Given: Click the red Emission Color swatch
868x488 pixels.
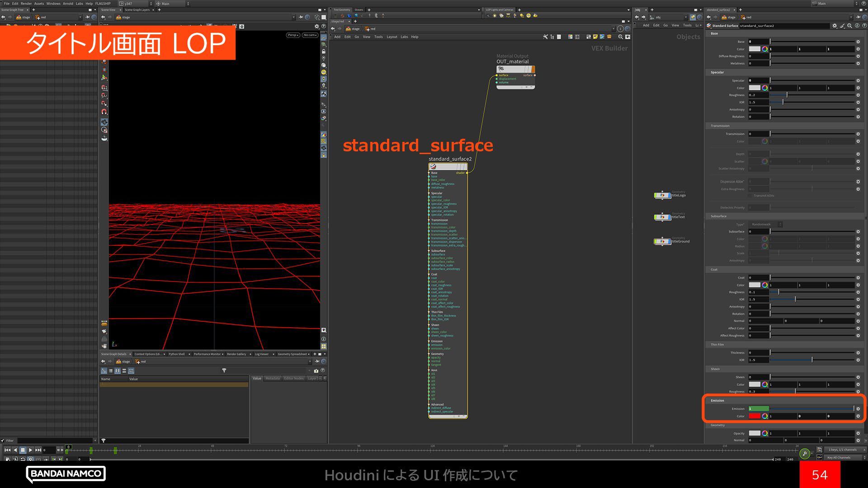Looking at the screenshot, I should [754, 416].
